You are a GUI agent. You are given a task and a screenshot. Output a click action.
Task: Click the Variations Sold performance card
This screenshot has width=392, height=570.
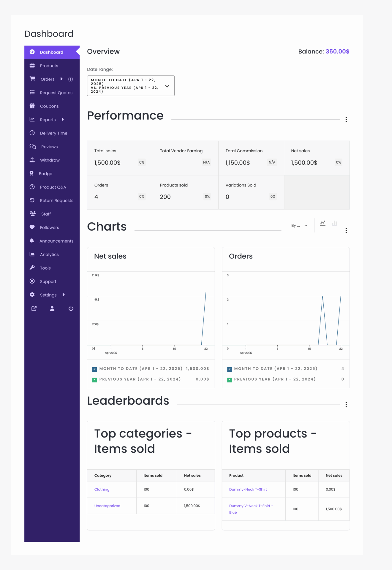(251, 192)
